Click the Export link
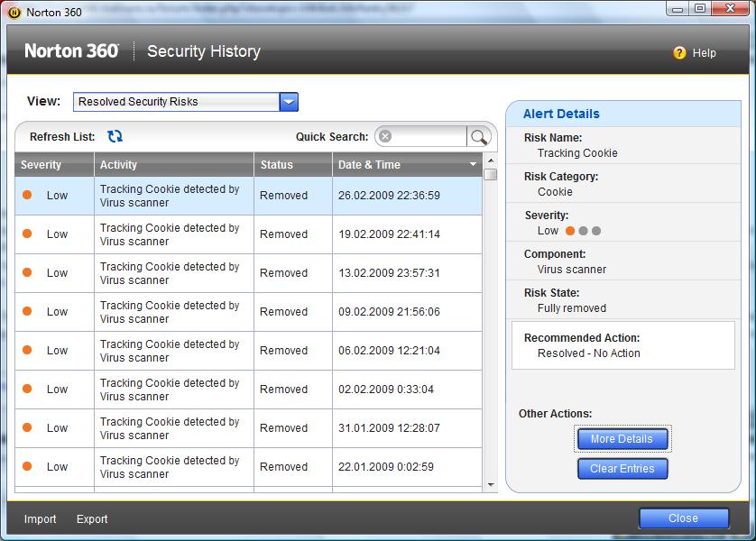This screenshot has width=756, height=541. [92, 518]
